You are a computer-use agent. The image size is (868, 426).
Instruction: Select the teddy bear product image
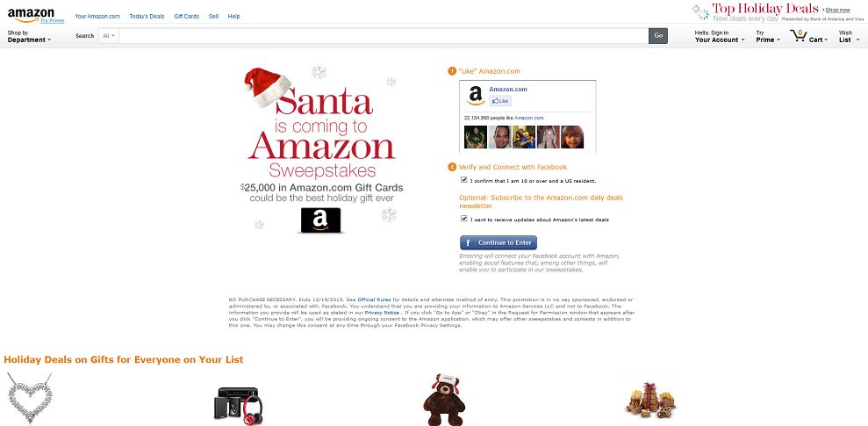click(x=444, y=400)
